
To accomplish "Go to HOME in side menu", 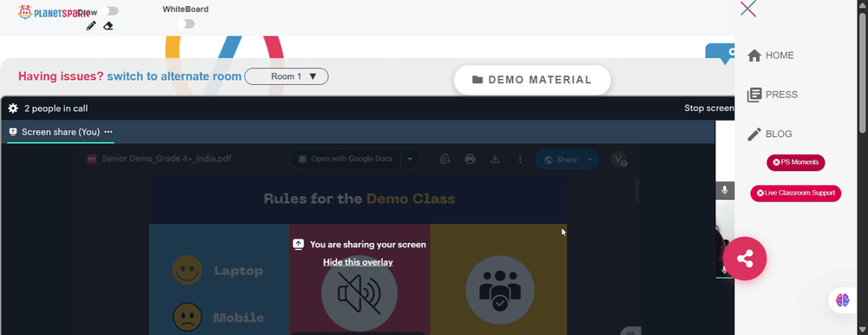I will point(779,56).
